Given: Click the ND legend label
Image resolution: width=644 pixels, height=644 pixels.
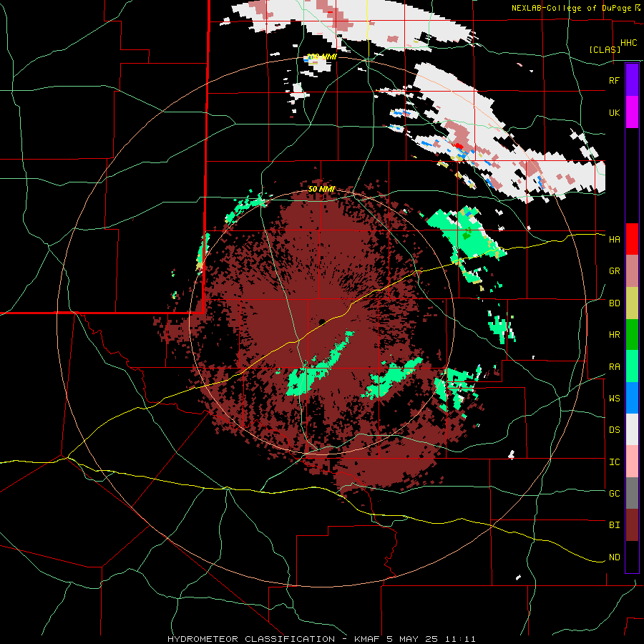Looking at the screenshot, I should [x=614, y=557].
